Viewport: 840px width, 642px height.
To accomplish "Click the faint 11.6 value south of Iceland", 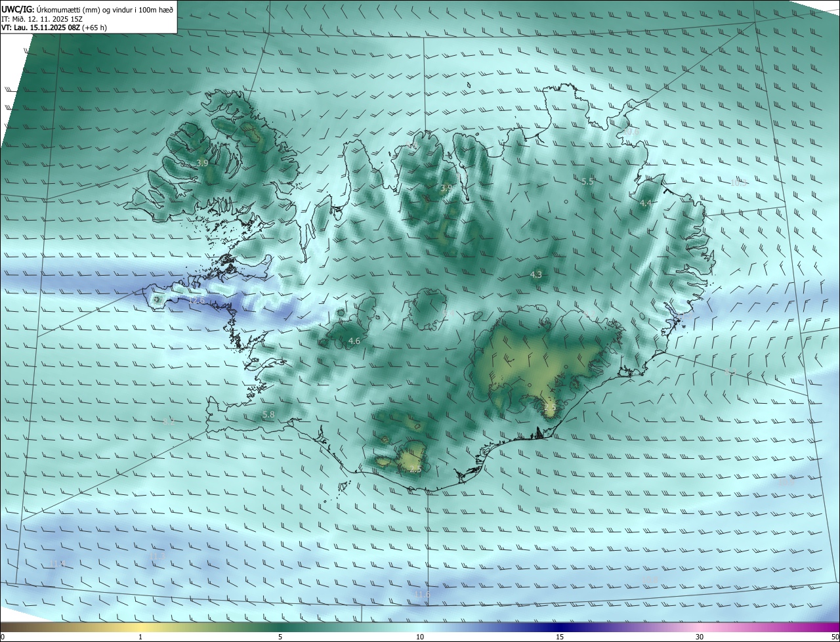I will tap(422, 595).
